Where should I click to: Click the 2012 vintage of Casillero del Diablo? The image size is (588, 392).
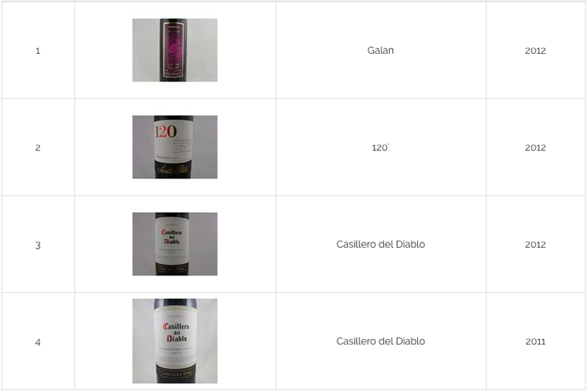pos(535,245)
